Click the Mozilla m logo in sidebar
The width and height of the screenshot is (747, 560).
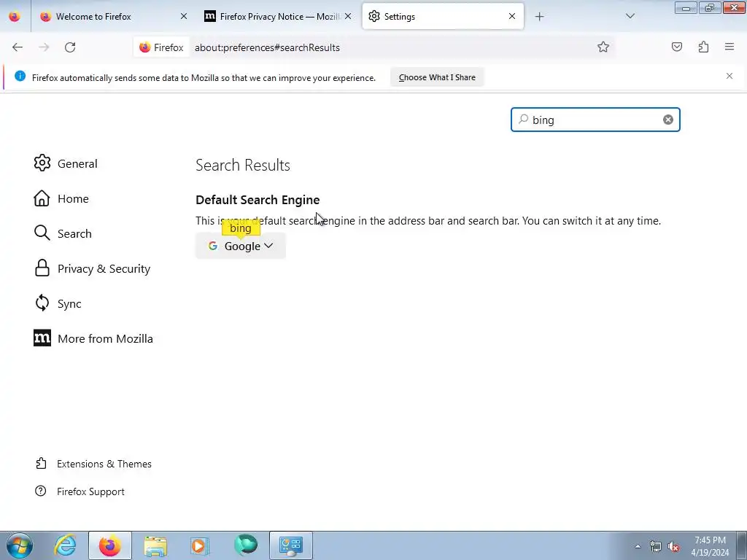pyautogui.click(x=42, y=338)
